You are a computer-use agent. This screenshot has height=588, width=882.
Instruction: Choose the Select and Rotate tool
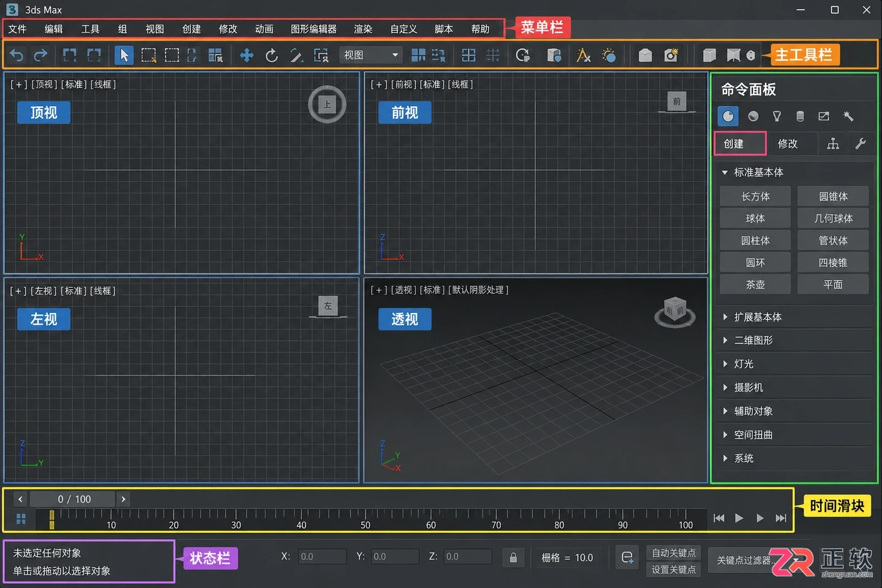coord(271,55)
